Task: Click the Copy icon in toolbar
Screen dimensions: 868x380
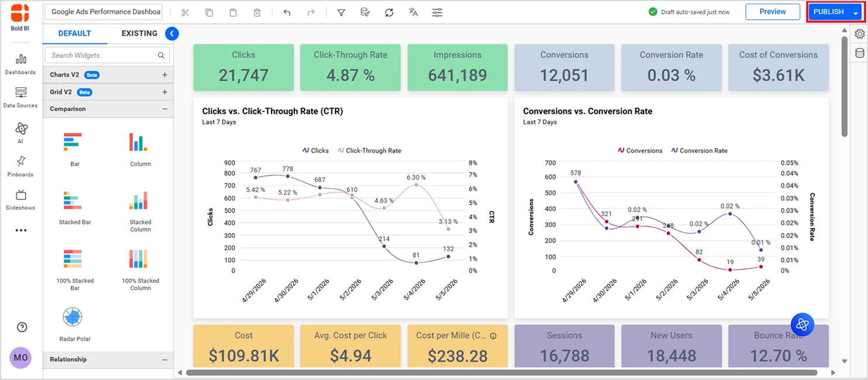Action: coord(209,12)
